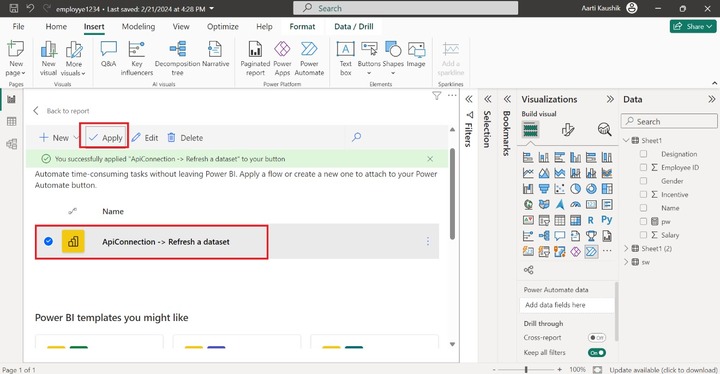Search fields in the Data pane

[669, 122]
